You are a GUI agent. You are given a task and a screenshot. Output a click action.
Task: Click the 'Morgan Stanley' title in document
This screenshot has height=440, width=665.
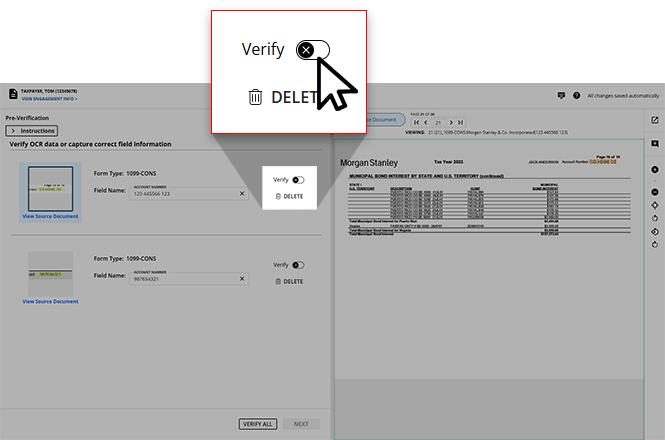(x=369, y=163)
